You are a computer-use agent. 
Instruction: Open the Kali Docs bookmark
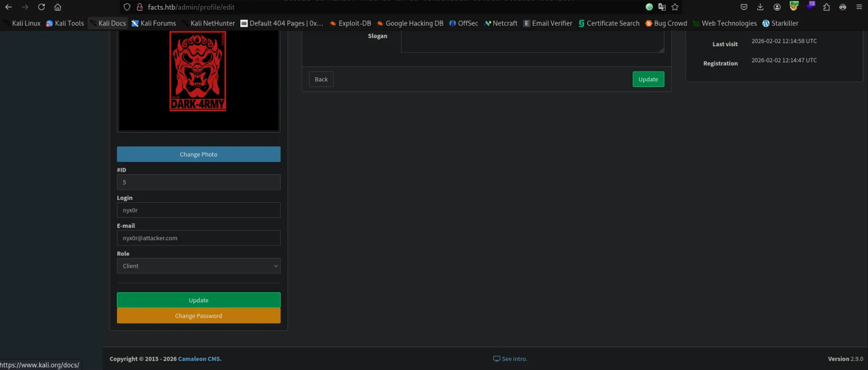[108, 23]
